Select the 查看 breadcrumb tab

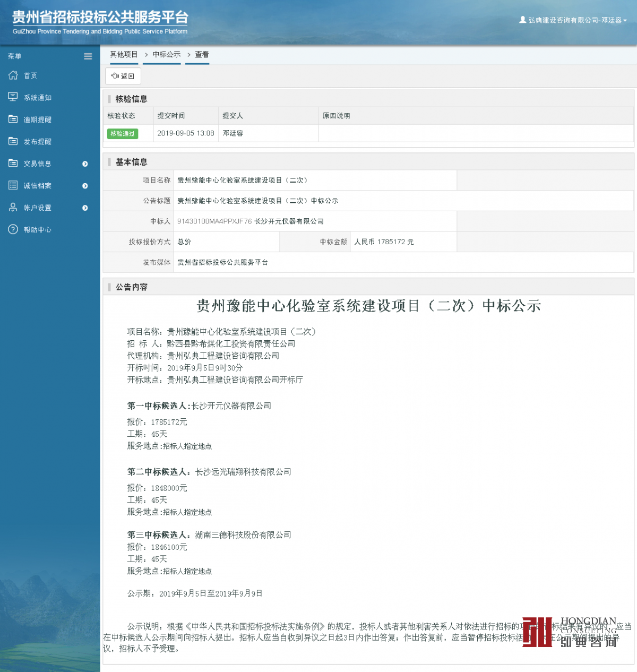[202, 55]
